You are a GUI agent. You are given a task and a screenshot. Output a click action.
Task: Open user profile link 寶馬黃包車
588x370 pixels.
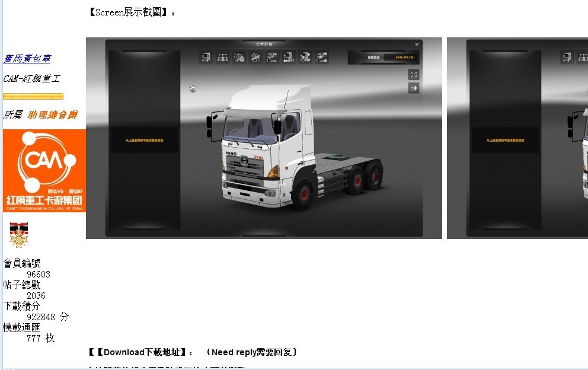(27, 59)
